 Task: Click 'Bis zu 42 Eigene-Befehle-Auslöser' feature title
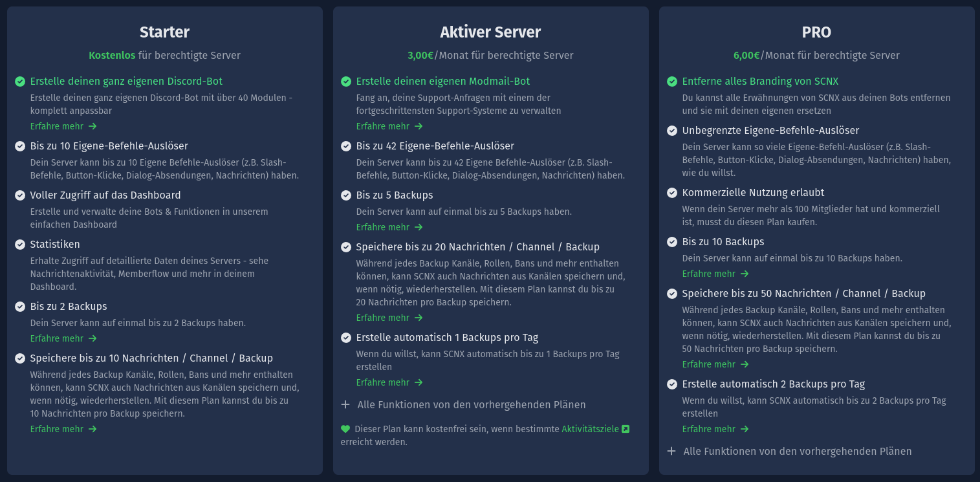pos(435,146)
